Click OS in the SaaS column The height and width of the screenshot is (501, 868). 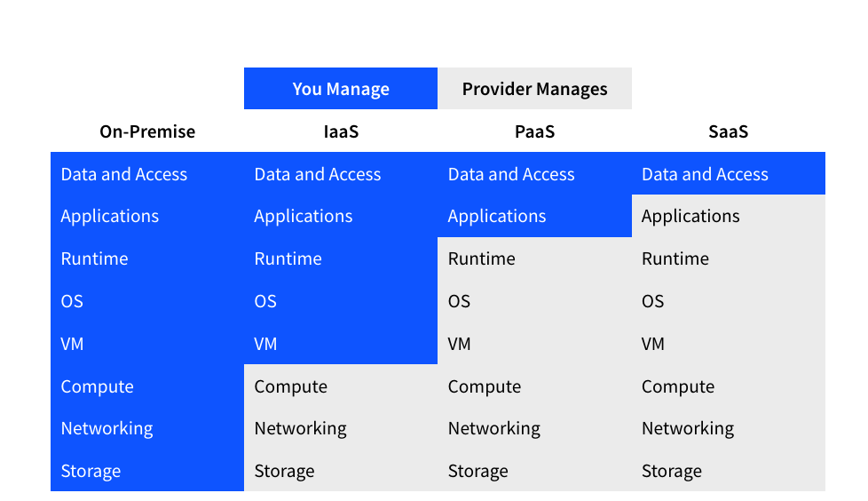(652, 301)
